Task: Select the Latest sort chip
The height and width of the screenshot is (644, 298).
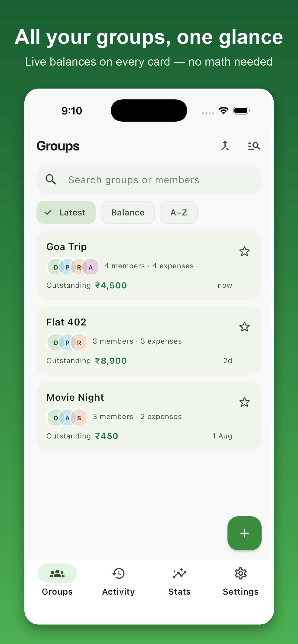Action: tap(66, 213)
